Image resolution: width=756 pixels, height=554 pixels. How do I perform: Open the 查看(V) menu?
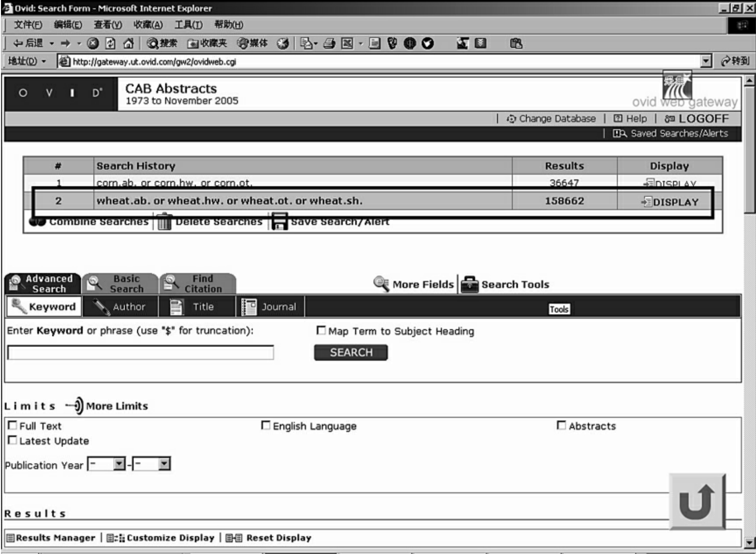(108, 25)
